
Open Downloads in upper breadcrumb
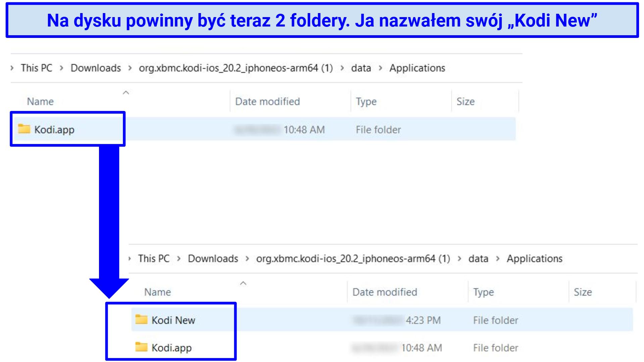pyautogui.click(x=96, y=68)
